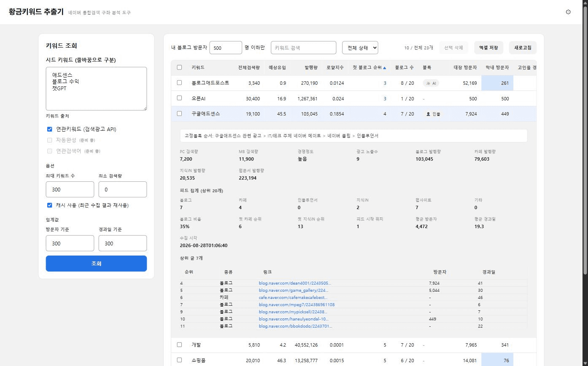Check the 오픈AI row checkbox
The image size is (588, 366).
(x=179, y=98)
